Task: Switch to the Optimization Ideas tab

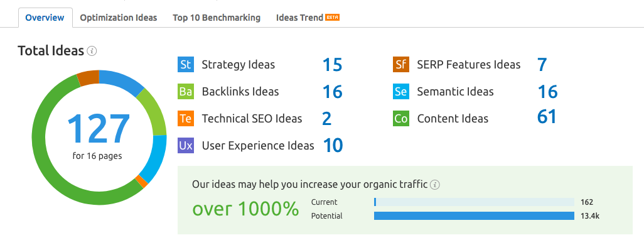Action: (x=118, y=18)
